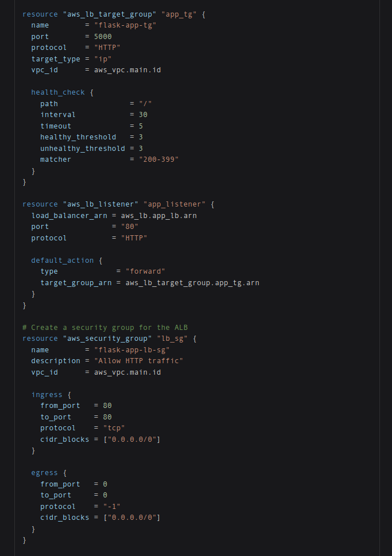Select the egress block keyword
Image resolution: width=392 pixels, height=556 pixels.
(x=44, y=473)
